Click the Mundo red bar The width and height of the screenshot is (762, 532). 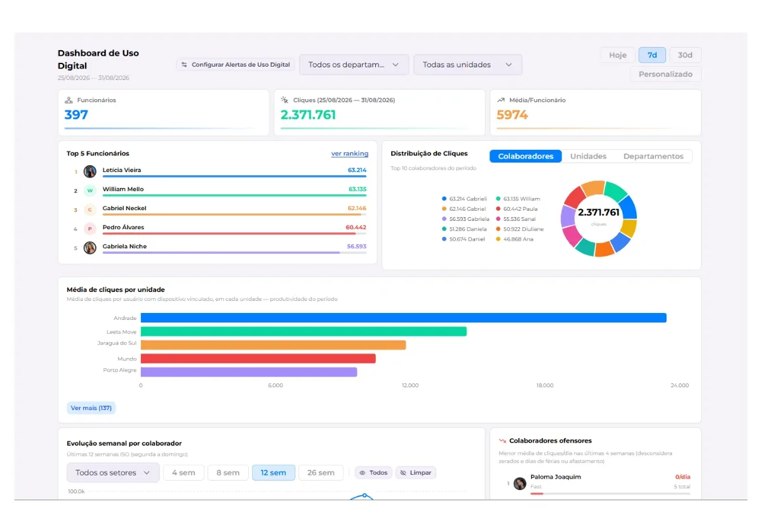coord(258,359)
